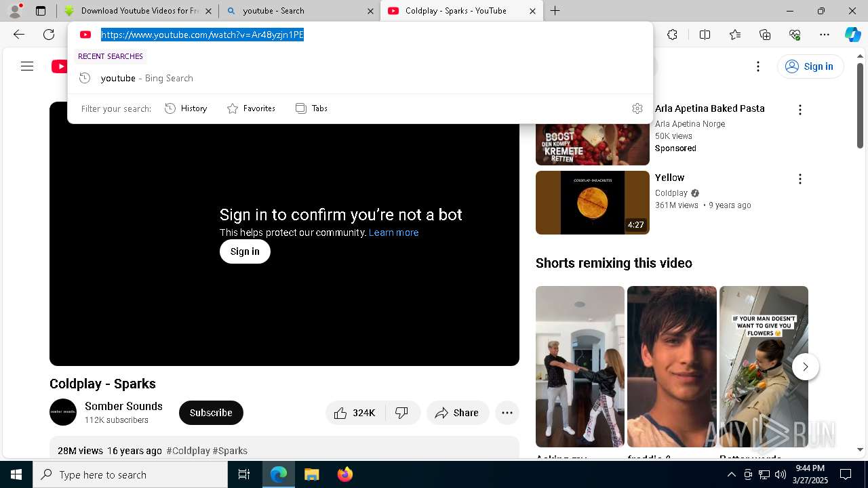
Task: Dislike the Coldplay Sparks video
Action: coord(403,413)
